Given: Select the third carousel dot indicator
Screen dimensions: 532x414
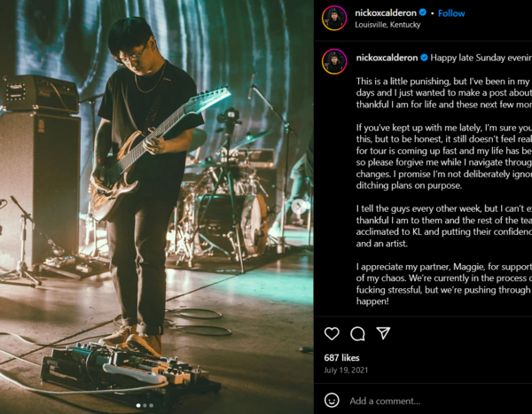Looking at the screenshot, I should point(151,405).
